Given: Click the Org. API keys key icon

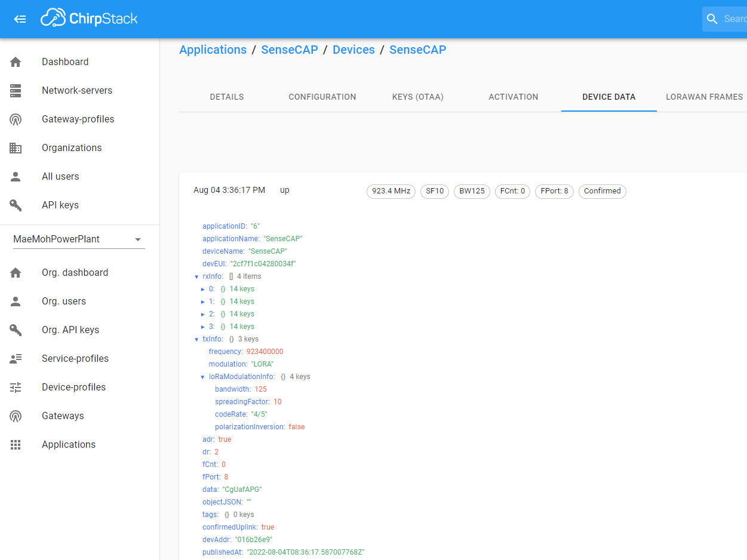Looking at the screenshot, I should (x=16, y=330).
